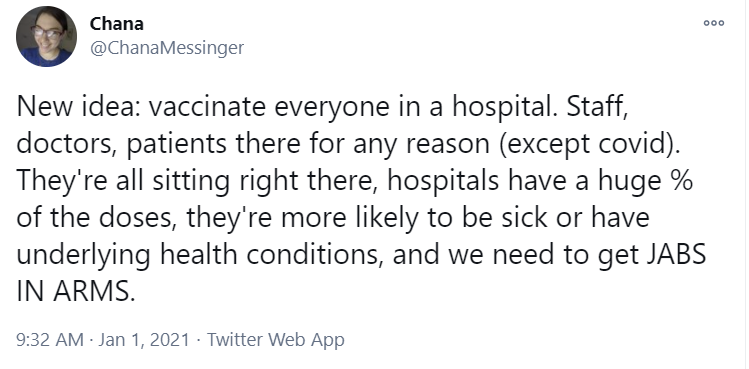Screen dimensions: 749x369
Task: Click "They're all sitting right there" text
Action: tap(195, 181)
